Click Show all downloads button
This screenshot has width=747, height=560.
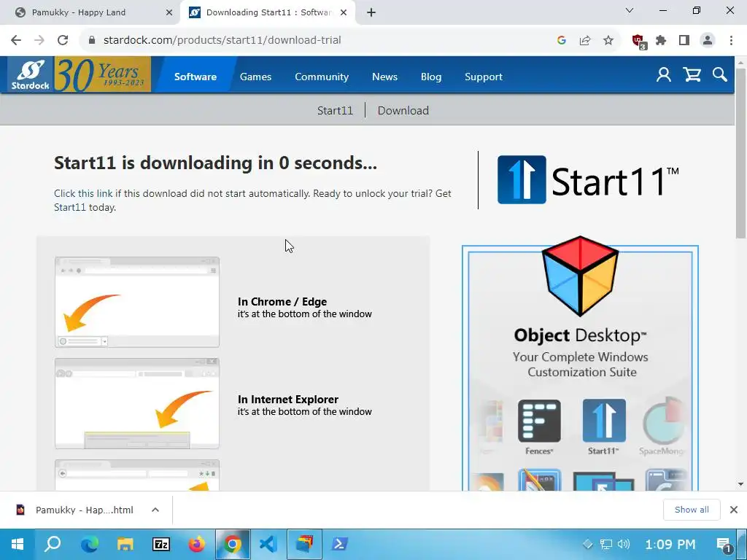pyautogui.click(x=692, y=510)
